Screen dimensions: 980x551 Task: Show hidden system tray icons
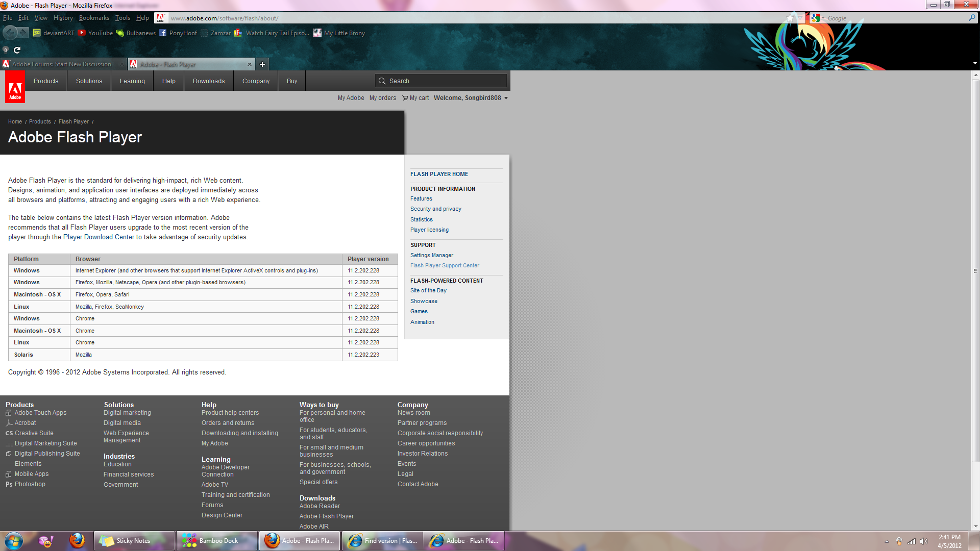coord(887,541)
